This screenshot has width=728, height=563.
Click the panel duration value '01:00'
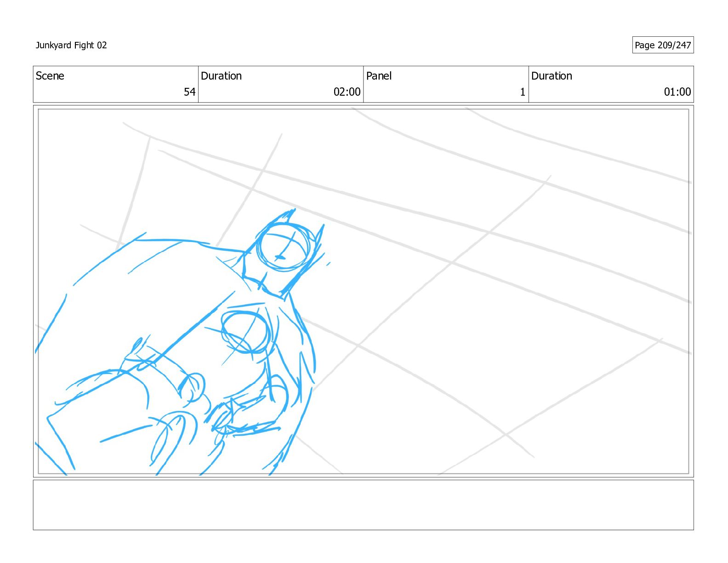(677, 92)
